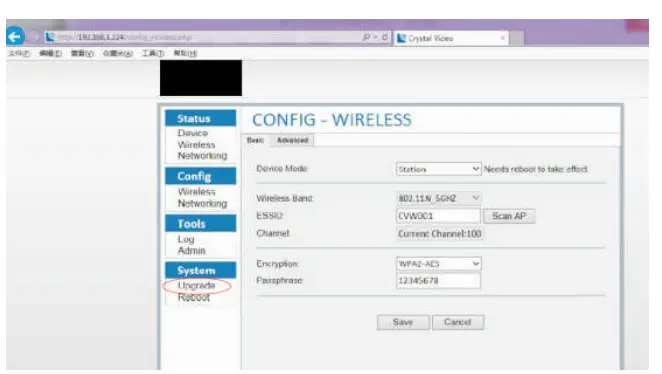Click the Status section header
The height and width of the screenshot is (374, 662).
click(x=201, y=119)
